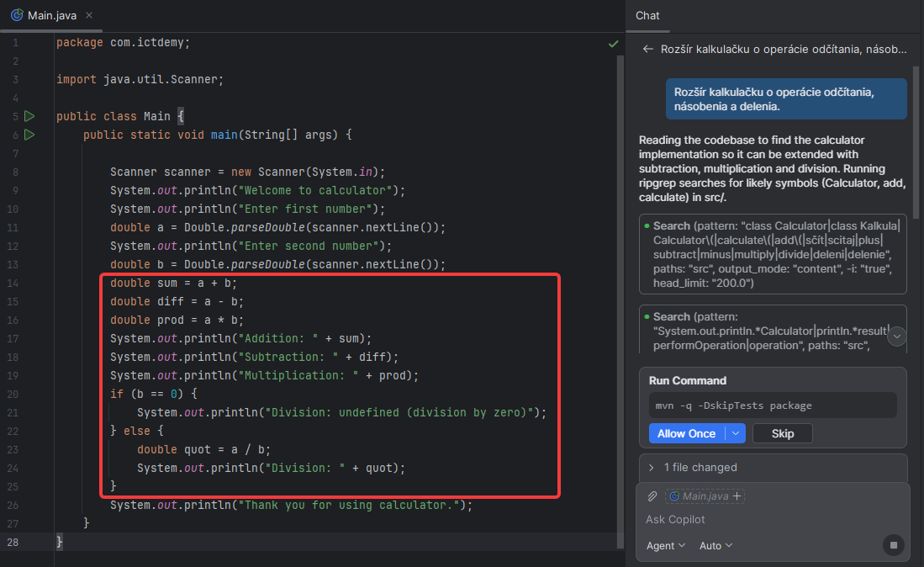
Task: Add Main.java context with the plus icon
Action: pos(737,496)
